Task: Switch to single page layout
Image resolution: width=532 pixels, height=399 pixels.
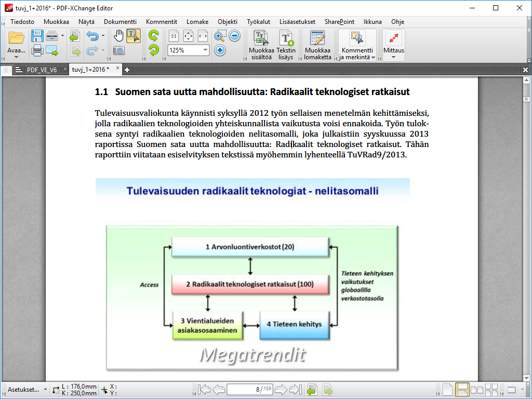Action: pos(447,390)
